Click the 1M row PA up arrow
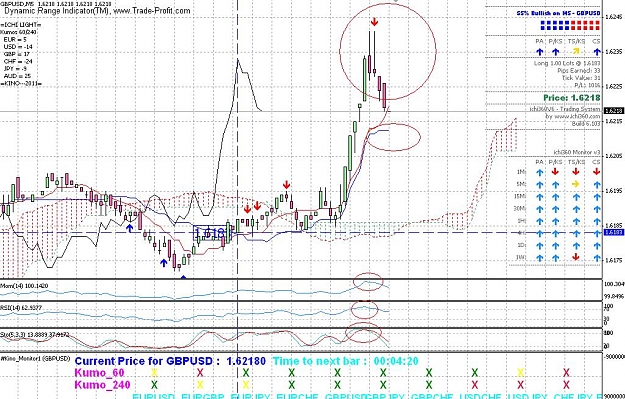 point(539,172)
